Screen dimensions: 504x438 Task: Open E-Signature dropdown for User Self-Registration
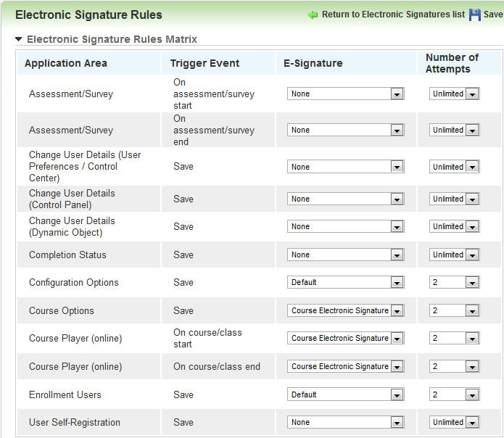point(345,422)
